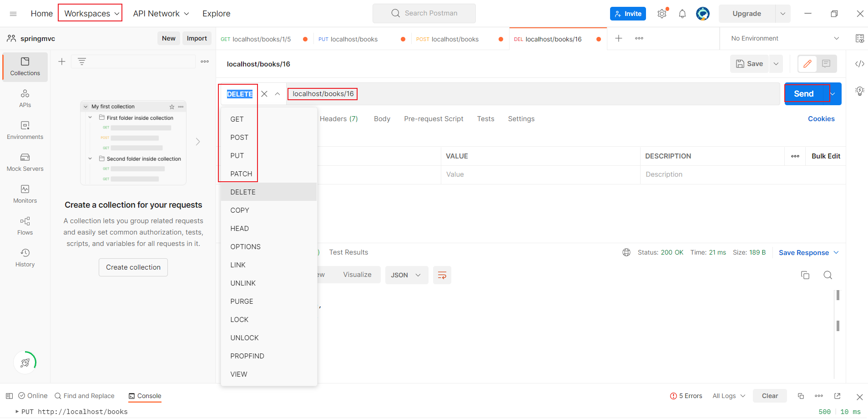This screenshot has width=868, height=419.
Task: Choose PATCH from the method list
Action: pyautogui.click(x=269, y=174)
